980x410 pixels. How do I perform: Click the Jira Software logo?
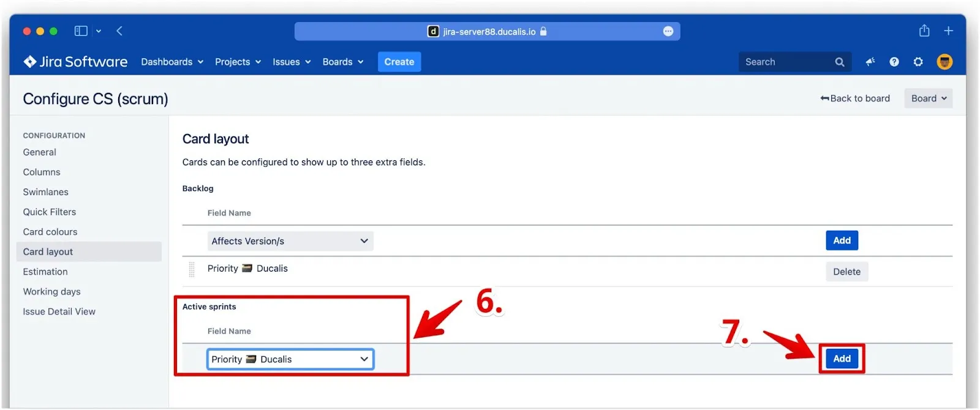tap(75, 62)
